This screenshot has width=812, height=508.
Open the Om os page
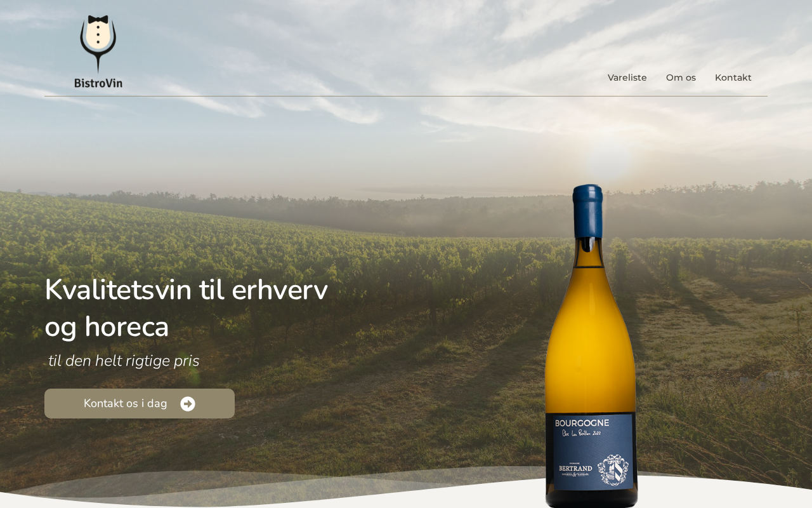tap(681, 77)
